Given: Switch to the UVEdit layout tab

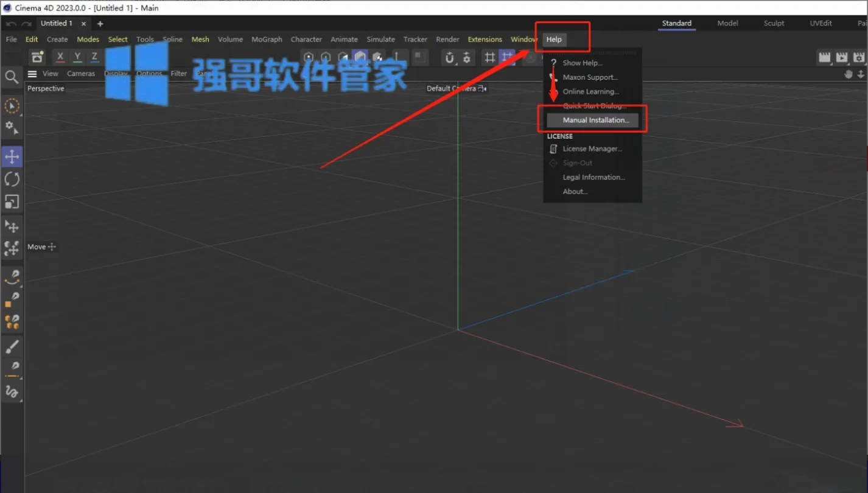Looking at the screenshot, I should click(820, 24).
